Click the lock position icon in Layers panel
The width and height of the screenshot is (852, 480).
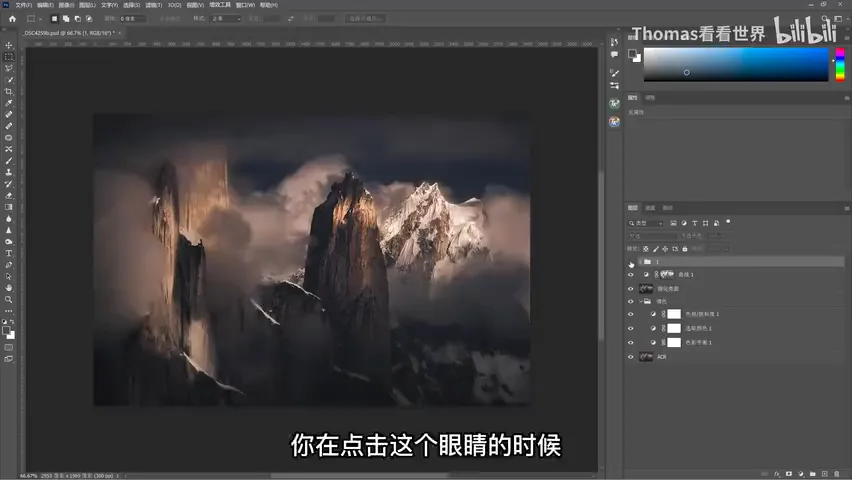pos(665,249)
